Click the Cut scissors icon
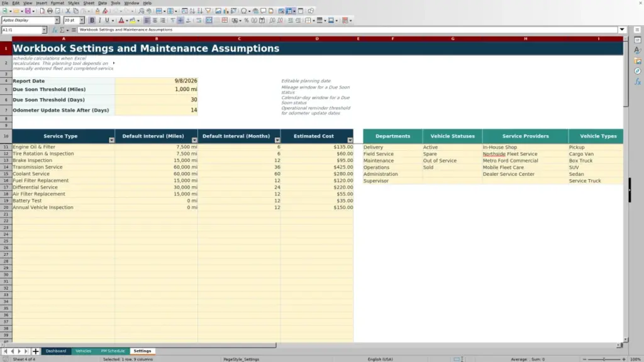 (x=68, y=11)
